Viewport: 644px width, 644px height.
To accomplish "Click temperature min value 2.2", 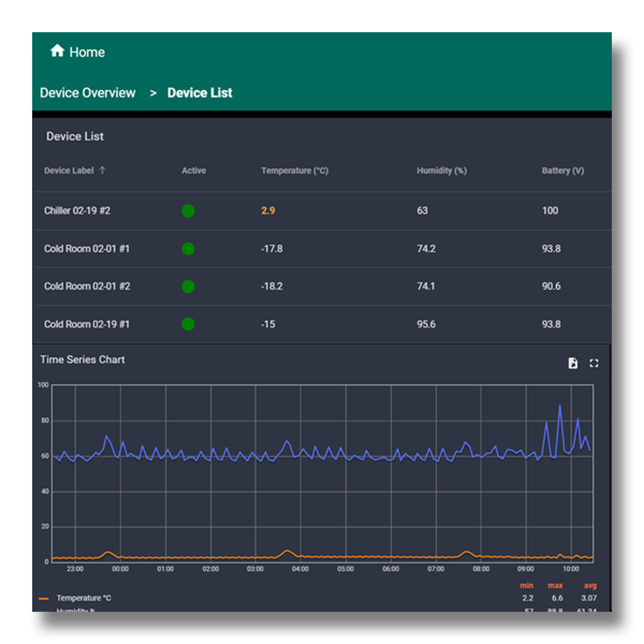I will (x=528, y=598).
